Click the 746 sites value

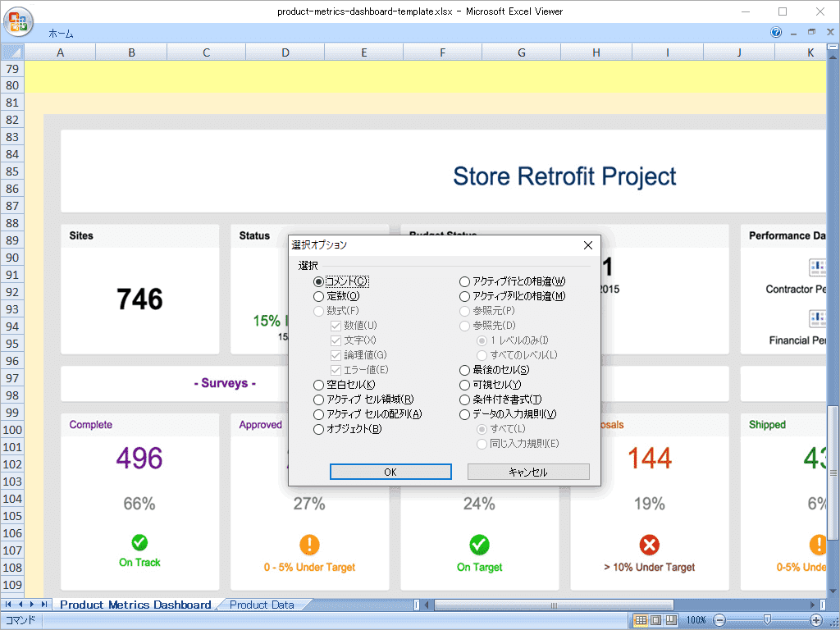coord(139,299)
